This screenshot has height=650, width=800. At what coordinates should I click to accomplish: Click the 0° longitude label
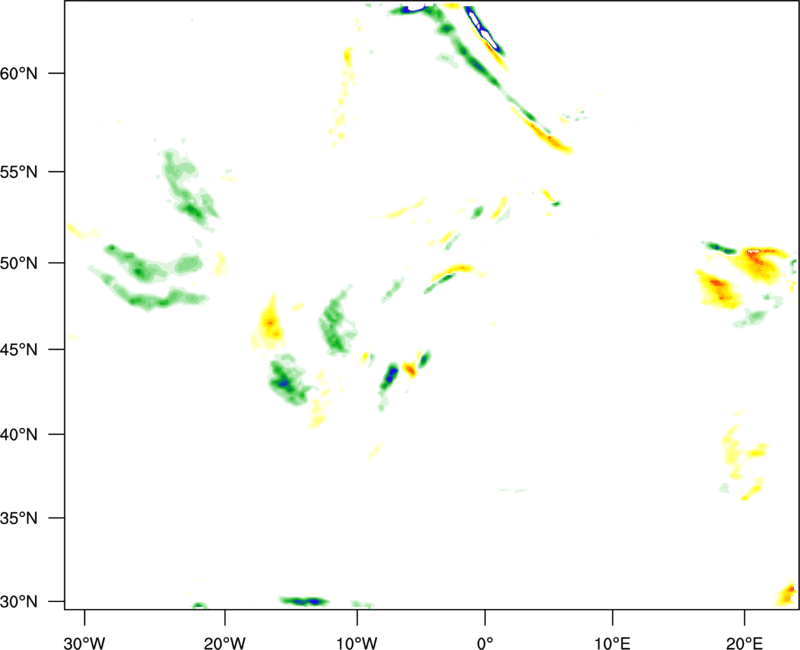pos(485,643)
